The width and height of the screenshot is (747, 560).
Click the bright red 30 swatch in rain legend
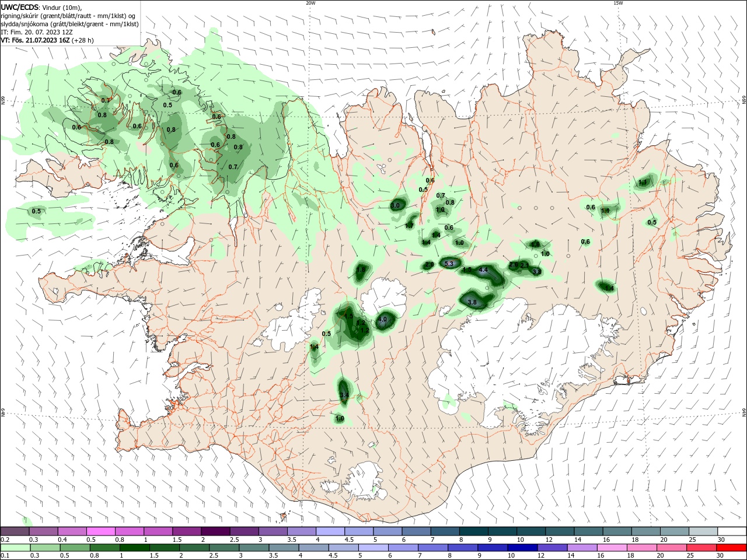coord(732,548)
